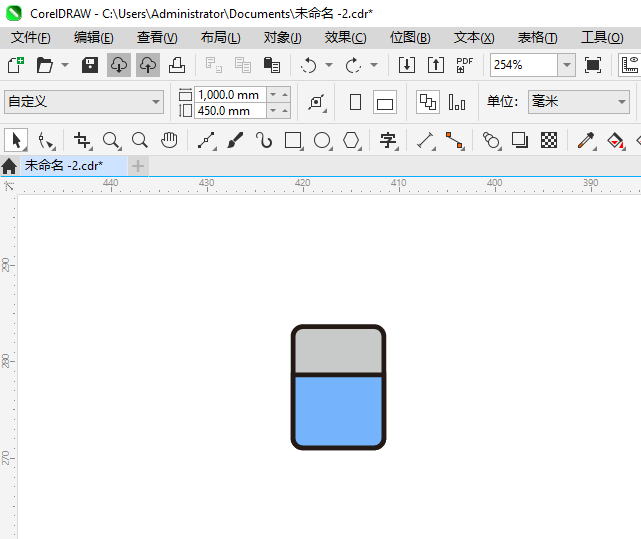Image resolution: width=641 pixels, height=539 pixels.
Task: Toggle portrait page orientation
Action: [x=355, y=102]
